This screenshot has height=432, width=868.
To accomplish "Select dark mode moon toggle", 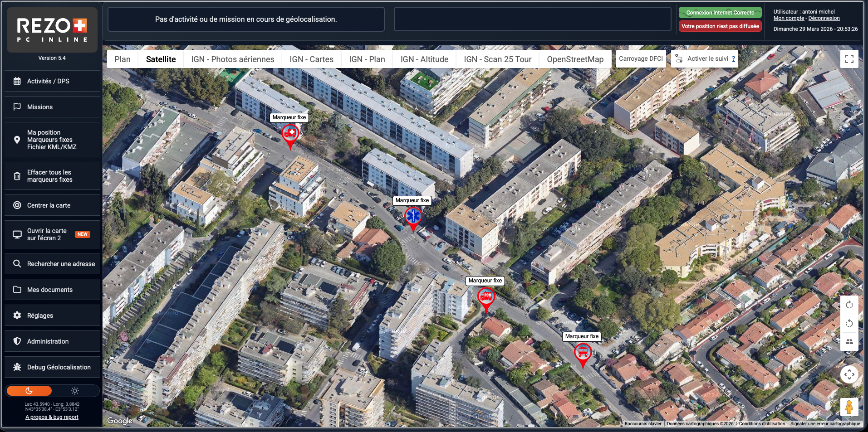I will coord(29,391).
